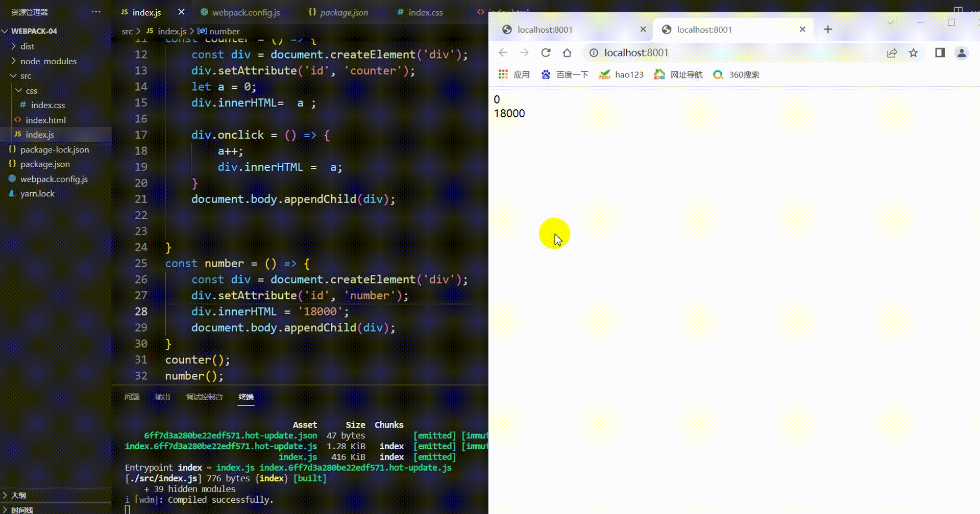Click line number 28 in editor gutter
Image resolution: width=980 pixels, height=514 pixels.
coord(141,312)
